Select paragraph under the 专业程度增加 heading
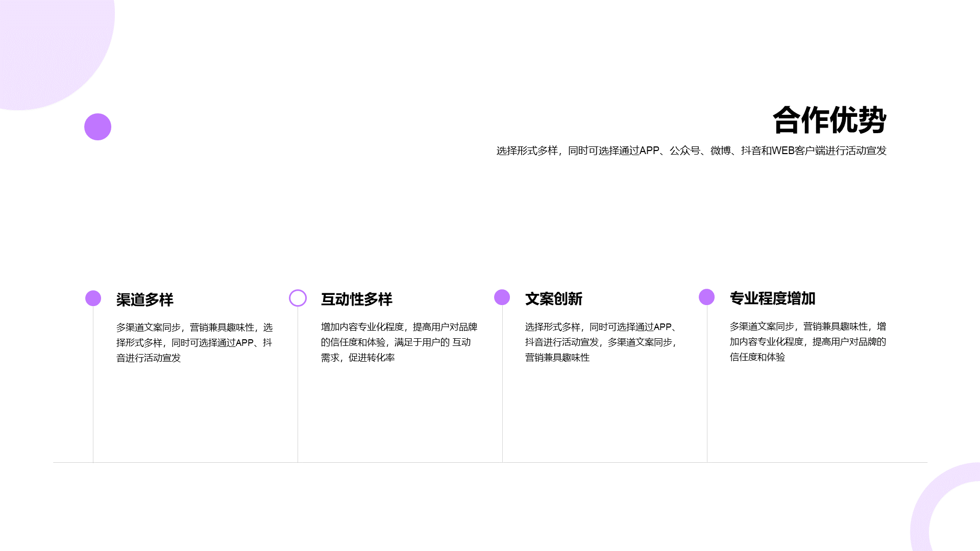The height and width of the screenshot is (551, 980). coord(808,341)
